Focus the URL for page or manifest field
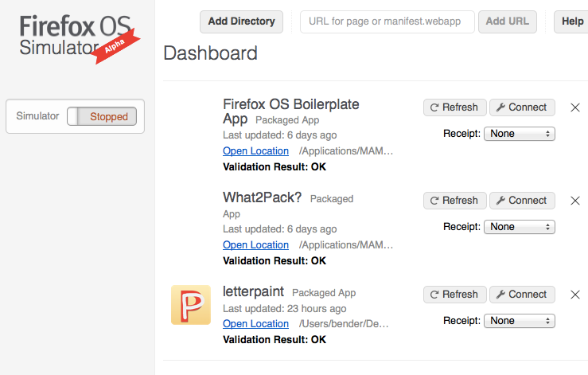Image resolution: width=588 pixels, height=375 pixels. (x=387, y=21)
